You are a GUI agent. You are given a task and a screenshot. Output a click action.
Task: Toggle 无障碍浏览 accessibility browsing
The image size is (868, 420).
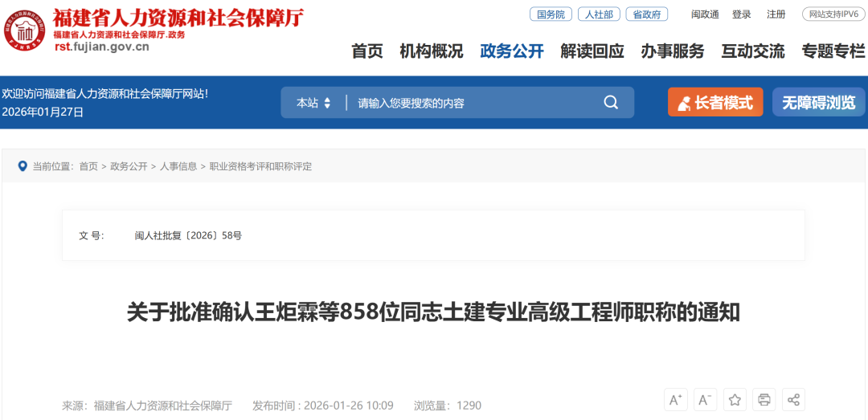(x=819, y=103)
